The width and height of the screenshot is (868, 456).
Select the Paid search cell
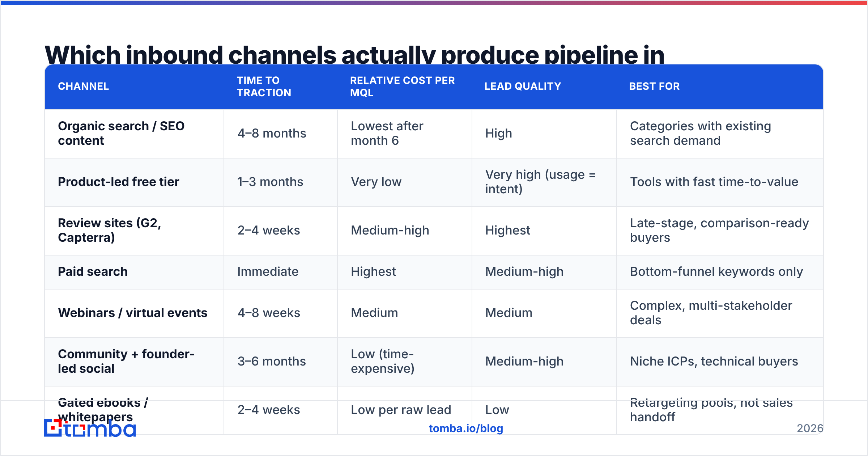(134, 272)
